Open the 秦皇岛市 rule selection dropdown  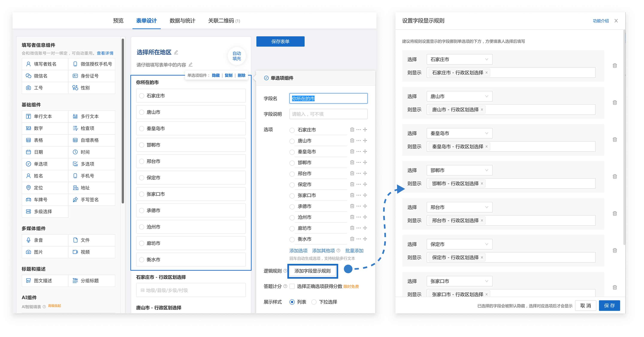(x=459, y=133)
